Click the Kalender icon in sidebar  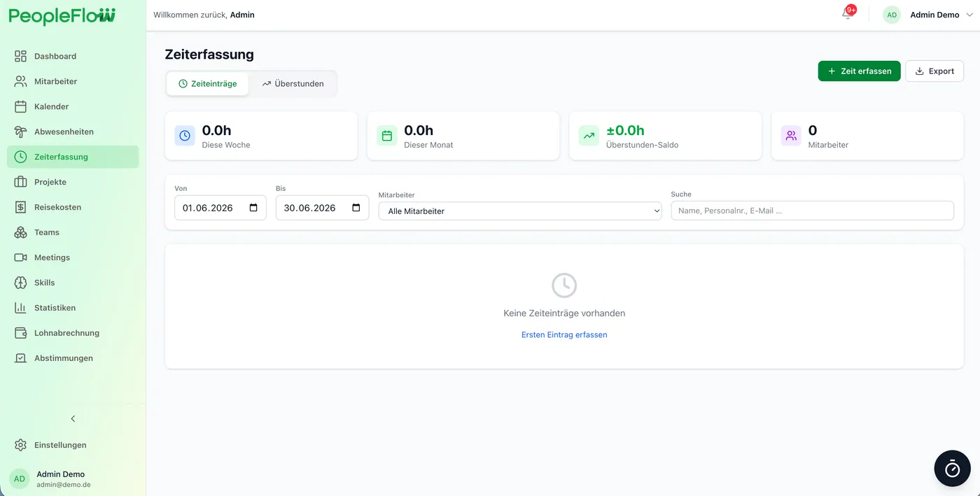click(20, 106)
